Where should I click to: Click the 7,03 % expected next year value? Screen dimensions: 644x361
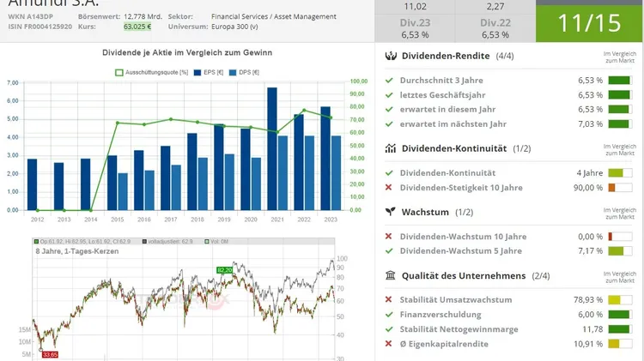tap(590, 123)
